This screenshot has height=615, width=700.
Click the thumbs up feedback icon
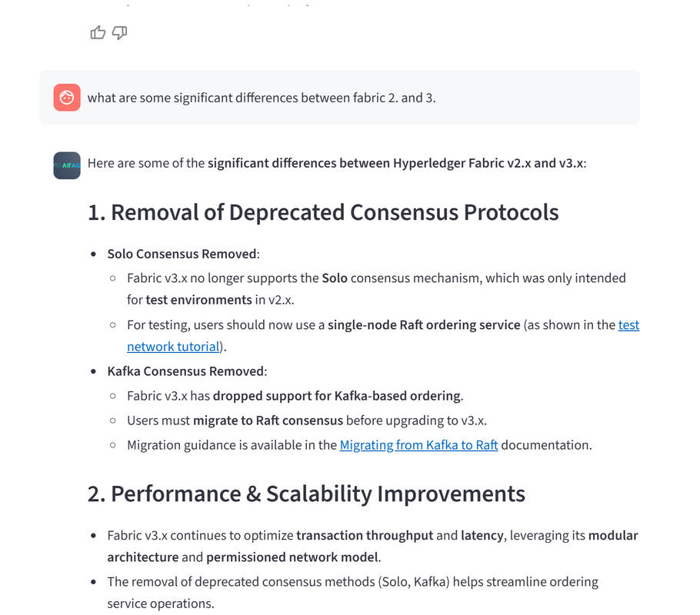point(98,32)
